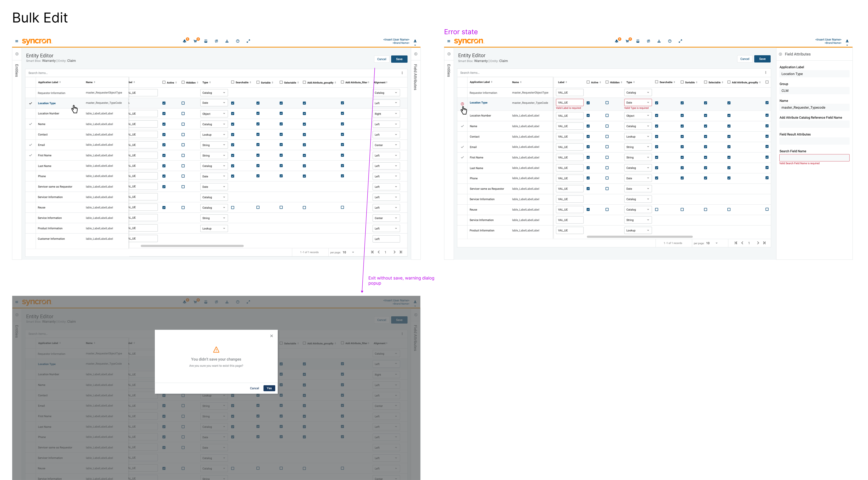Go to last page in Bulk Edit pagination

pos(401,252)
